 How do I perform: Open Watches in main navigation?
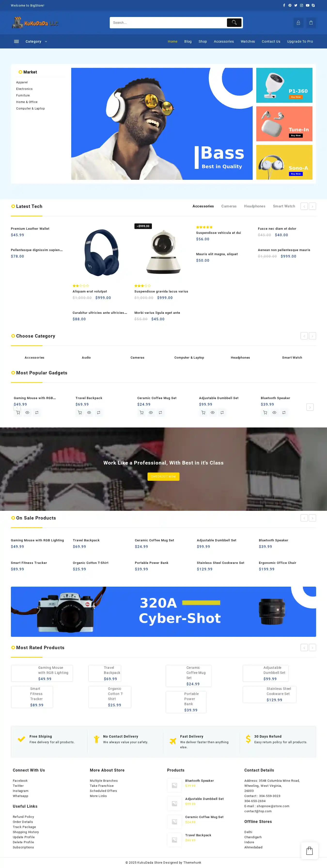click(248, 41)
